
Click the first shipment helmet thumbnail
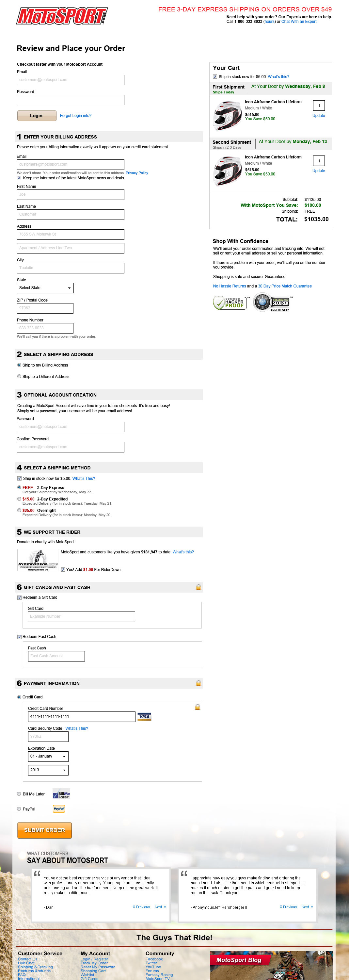click(x=227, y=116)
